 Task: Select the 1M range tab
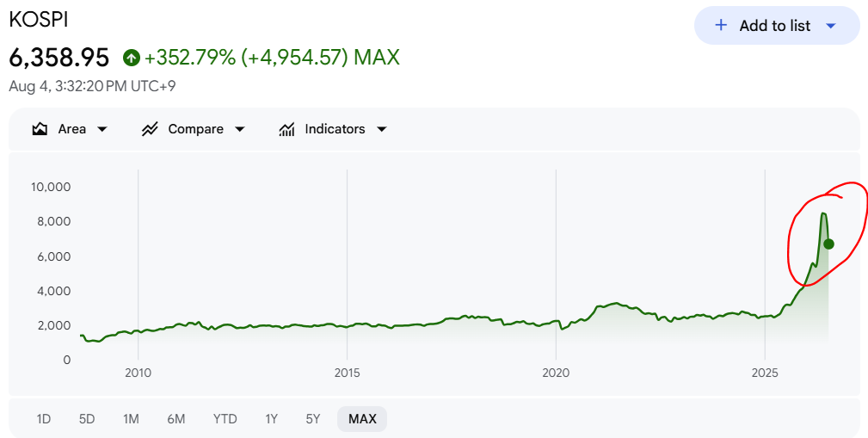tap(132, 419)
